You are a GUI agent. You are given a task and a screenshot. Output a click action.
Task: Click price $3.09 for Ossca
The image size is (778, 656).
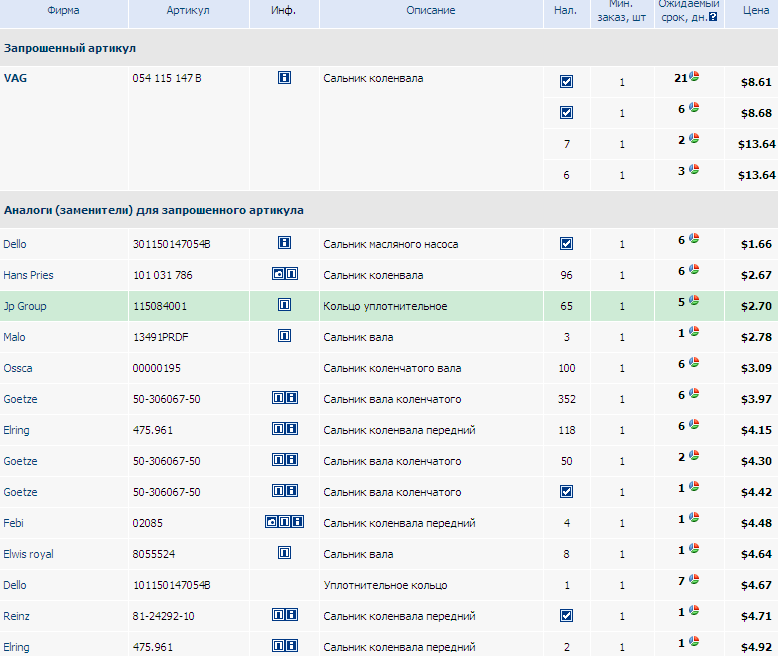[756, 368]
